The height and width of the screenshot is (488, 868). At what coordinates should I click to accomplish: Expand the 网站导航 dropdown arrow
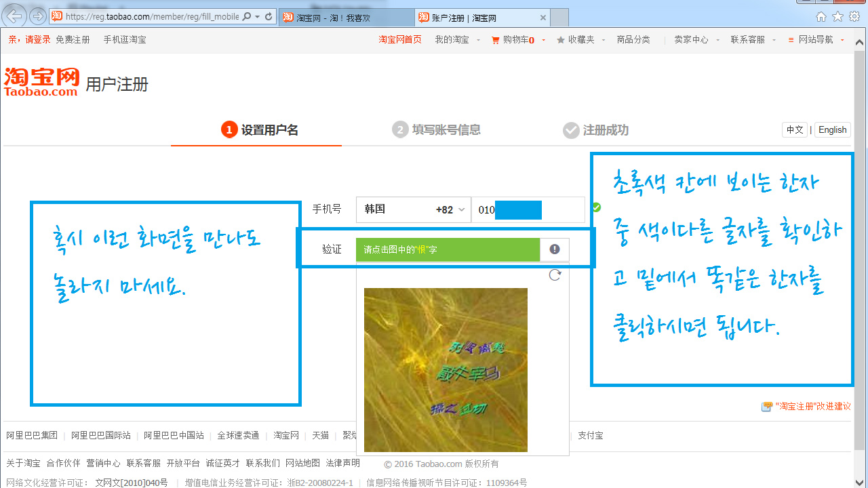(842, 41)
